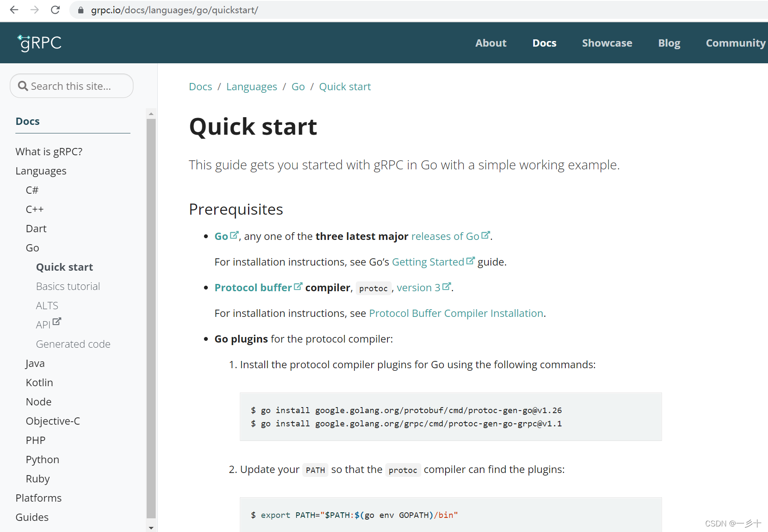768x532 pixels.
Task: Open the Community menu item
Action: tap(735, 43)
